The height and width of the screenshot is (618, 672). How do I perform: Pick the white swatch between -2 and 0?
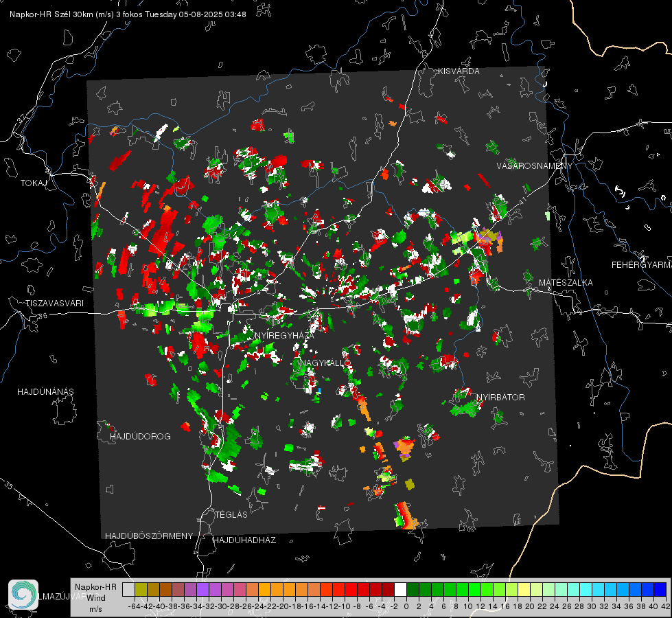point(400,589)
